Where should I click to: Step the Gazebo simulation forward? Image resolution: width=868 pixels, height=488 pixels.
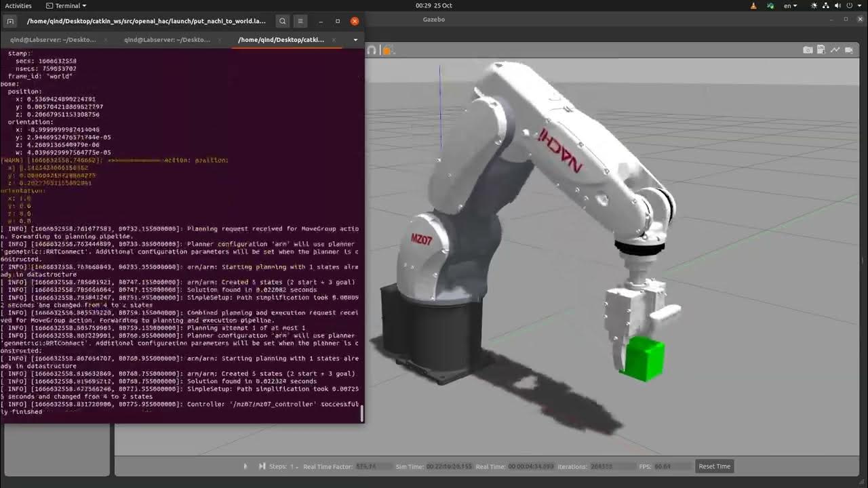[x=262, y=466]
